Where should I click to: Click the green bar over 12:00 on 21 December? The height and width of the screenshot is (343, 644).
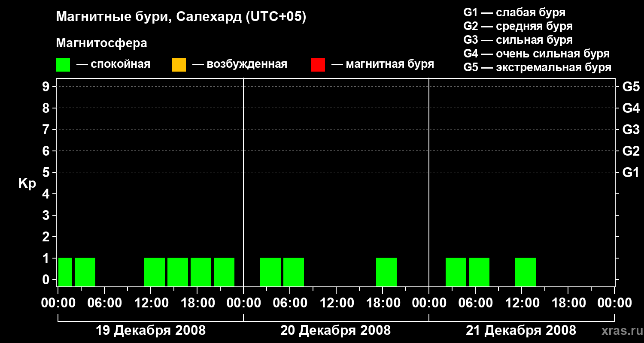526,272
